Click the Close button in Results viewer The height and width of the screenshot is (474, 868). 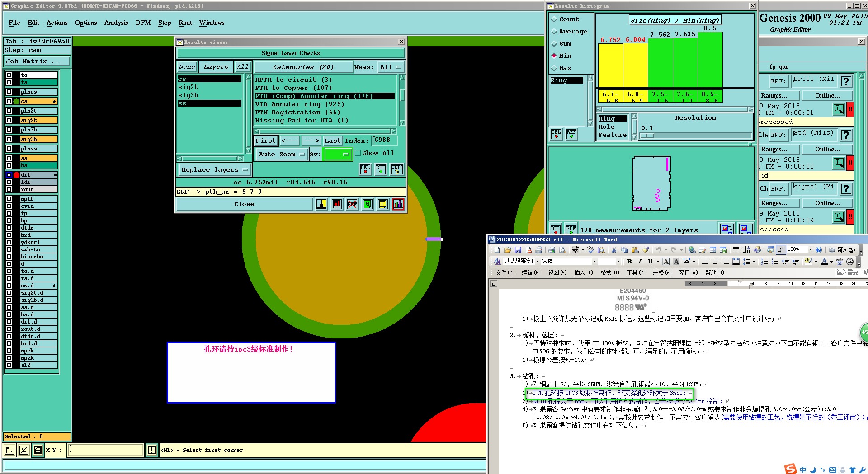pyautogui.click(x=244, y=204)
